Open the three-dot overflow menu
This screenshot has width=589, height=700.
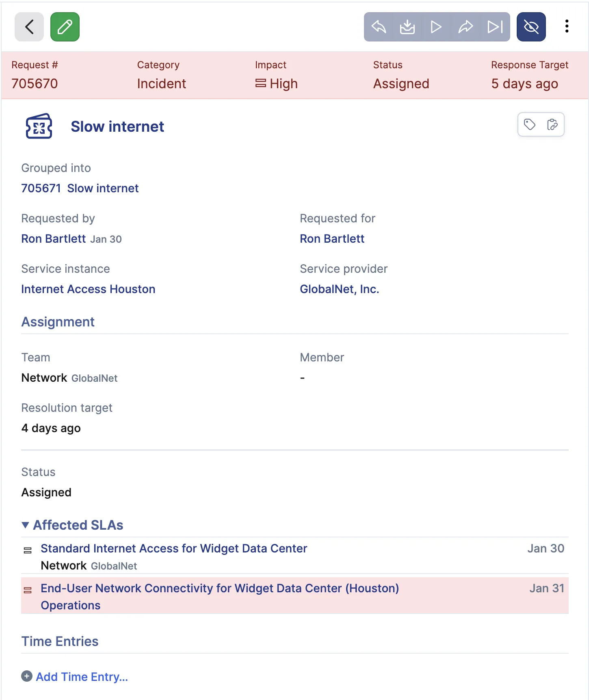(567, 26)
